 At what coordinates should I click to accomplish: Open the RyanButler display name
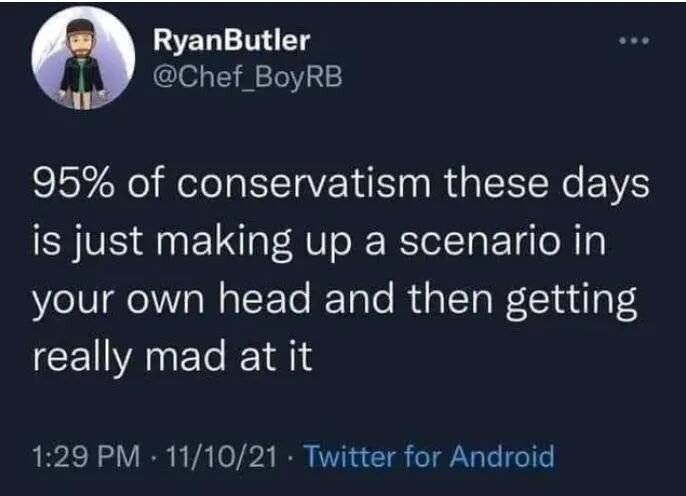231,40
